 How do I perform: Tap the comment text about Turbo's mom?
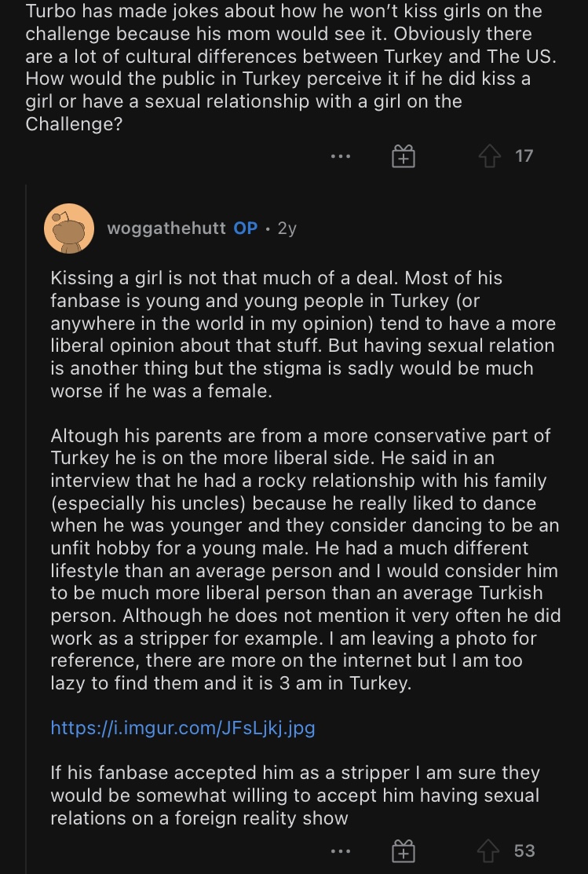click(x=291, y=67)
